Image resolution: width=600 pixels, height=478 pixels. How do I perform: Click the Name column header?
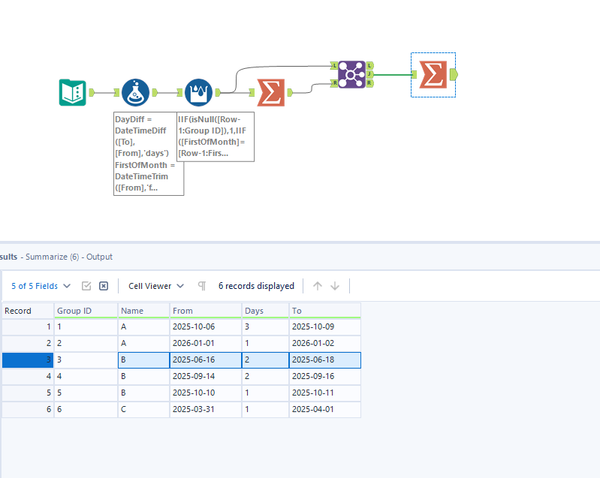point(143,310)
